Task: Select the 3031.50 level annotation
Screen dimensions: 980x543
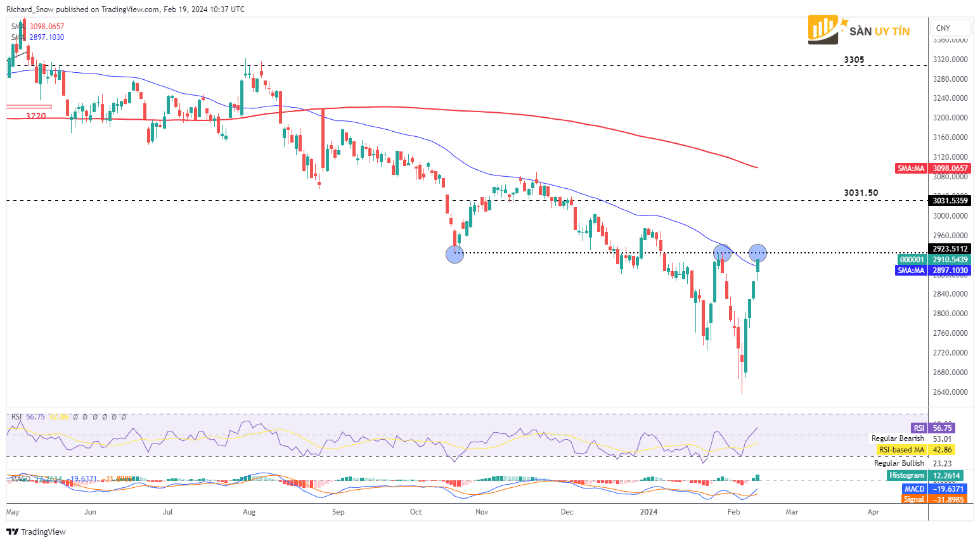Action: click(x=861, y=193)
